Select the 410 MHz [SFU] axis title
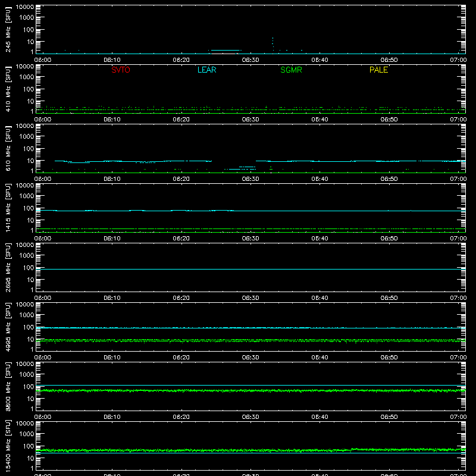Viewport: 476px width, 476px height. pyautogui.click(x=8, y=89)
